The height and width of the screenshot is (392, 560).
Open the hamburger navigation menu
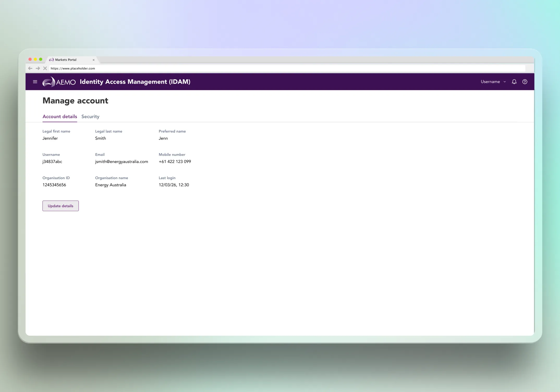pos(35,82)
